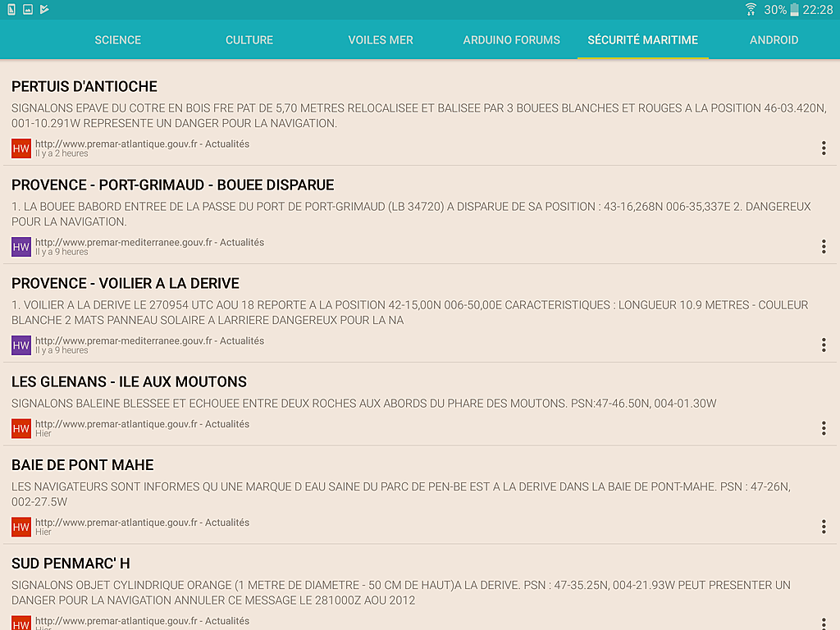Open premar-atlantique source link under Pertuis d'Antioche
Image resolution: width=840 pixels, height=630 pixels.
(143, 144)
